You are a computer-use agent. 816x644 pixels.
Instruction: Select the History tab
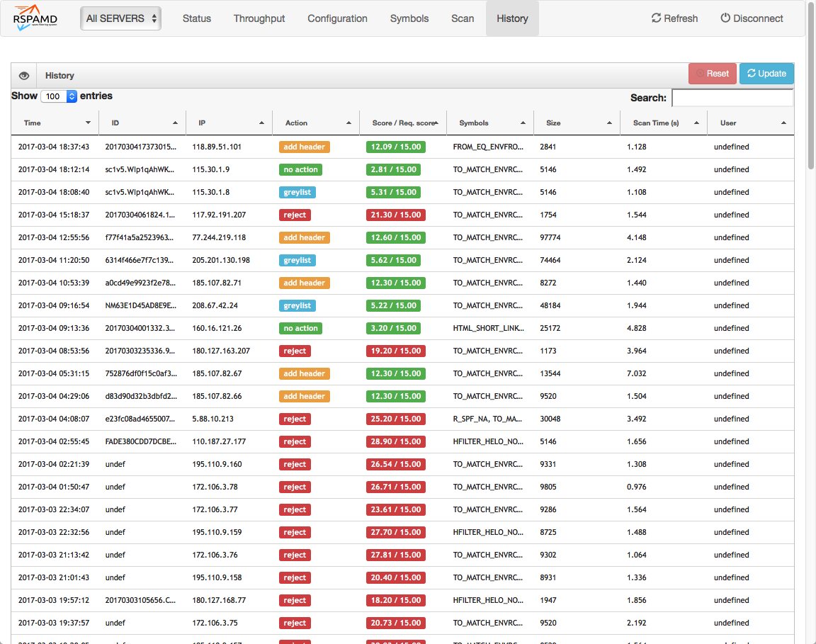point(512,18)
